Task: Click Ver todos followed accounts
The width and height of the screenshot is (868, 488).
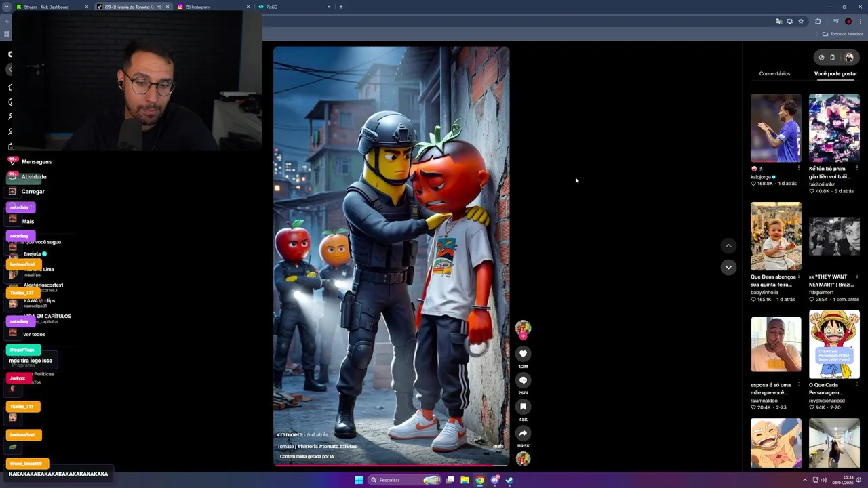Action: click(x=34, y=334)
